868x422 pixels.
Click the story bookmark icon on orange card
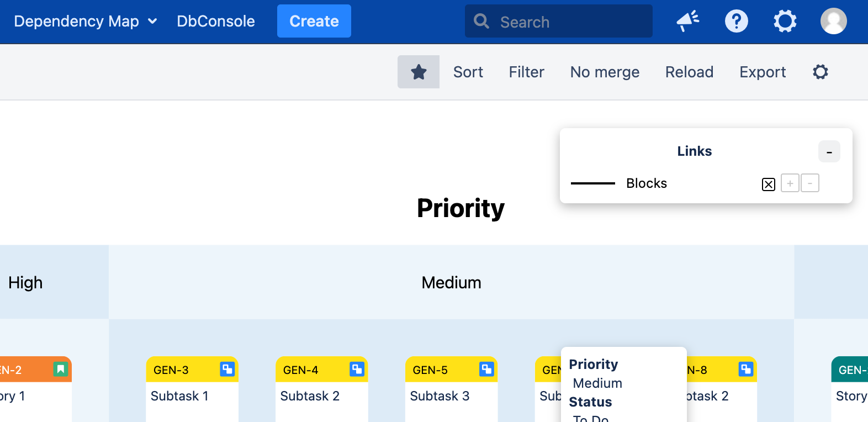tap(61, 369)
